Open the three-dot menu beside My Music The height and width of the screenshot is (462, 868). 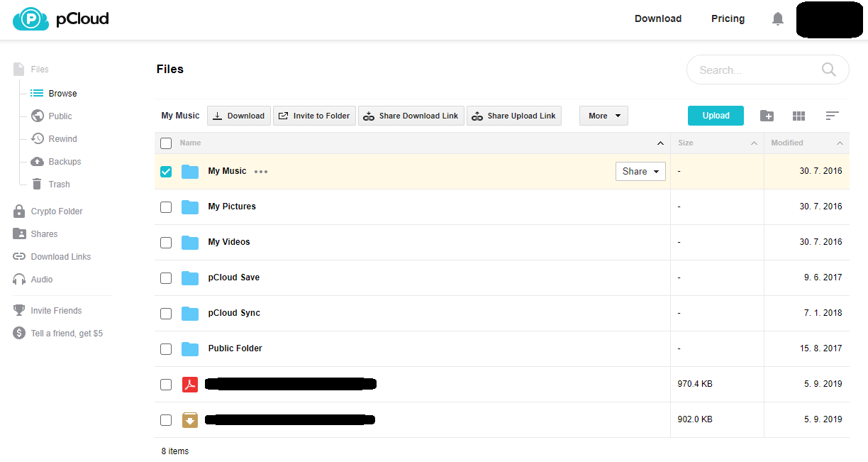click(x=261, y=172)
